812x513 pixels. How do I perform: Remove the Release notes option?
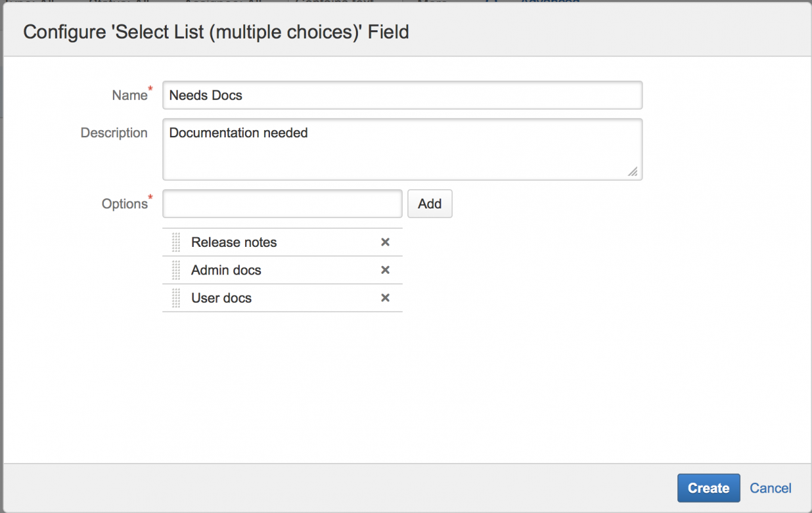click(x=385, y=242)
